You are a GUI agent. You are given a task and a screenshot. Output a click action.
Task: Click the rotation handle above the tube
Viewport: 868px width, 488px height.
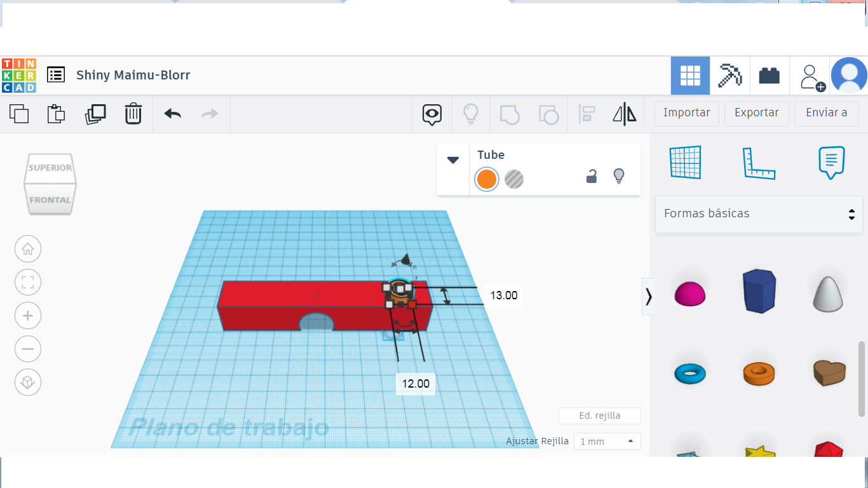[405, 259]
